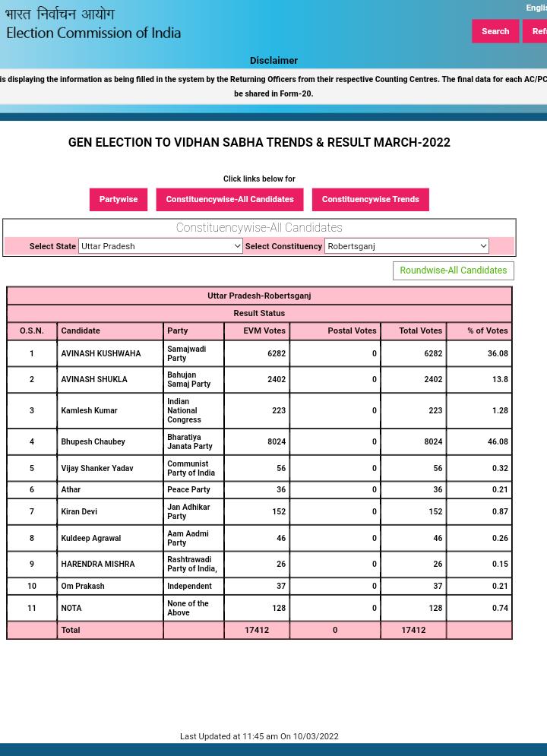The image size is (547, 756).
Task: Click the % of Votes column header
Action: click(x=487, y=331)
